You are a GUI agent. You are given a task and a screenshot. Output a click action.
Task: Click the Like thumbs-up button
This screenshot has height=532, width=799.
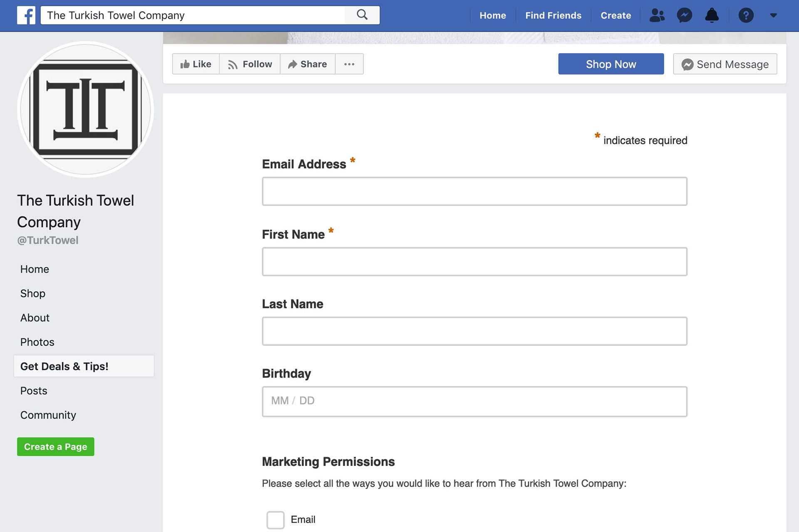coord(196,64)
